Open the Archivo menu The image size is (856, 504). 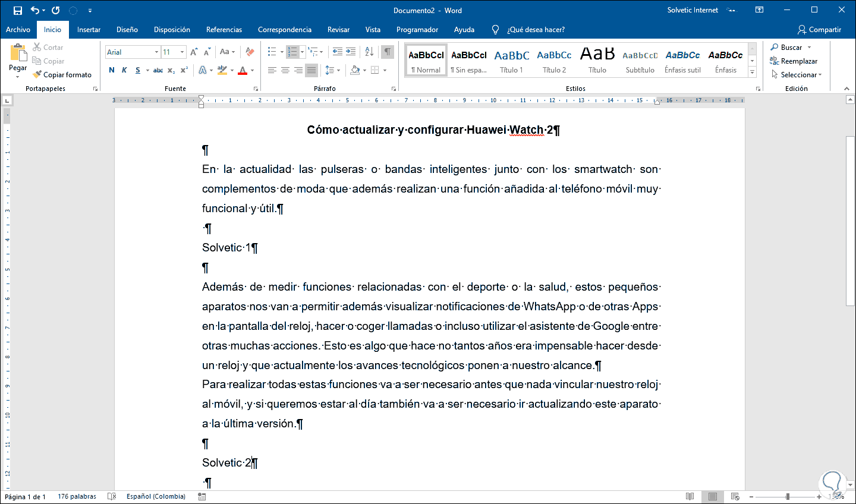point(18,30)
